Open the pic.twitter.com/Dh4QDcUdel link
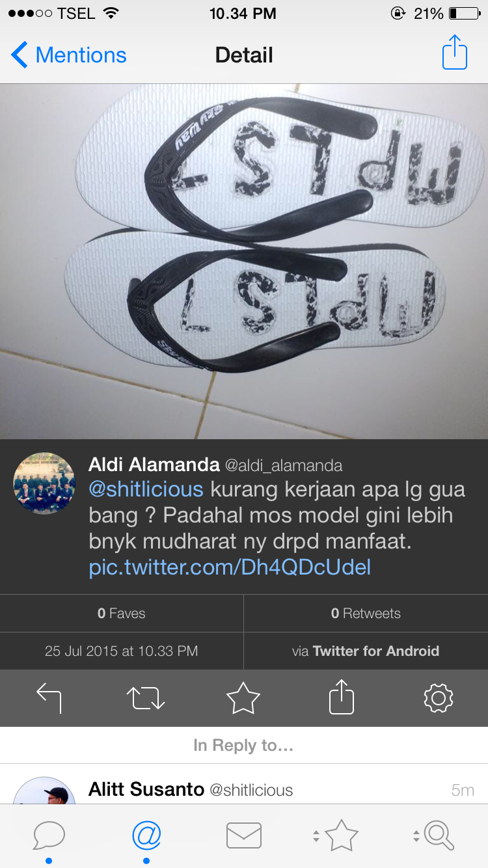The height and width of the screenshot is (868, 488). [x=230, y=567]
